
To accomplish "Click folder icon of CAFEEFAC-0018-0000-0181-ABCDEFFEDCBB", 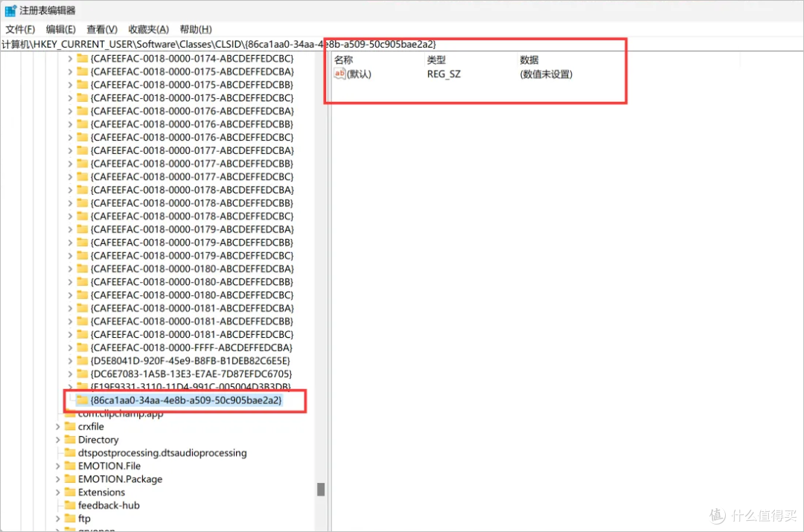I will (82, 321).
